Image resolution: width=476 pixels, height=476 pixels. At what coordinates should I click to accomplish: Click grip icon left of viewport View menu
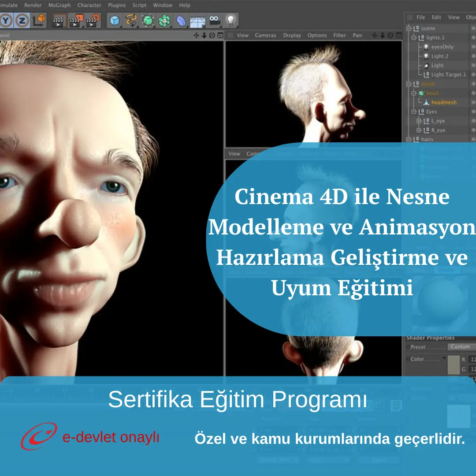click(231, 36)
